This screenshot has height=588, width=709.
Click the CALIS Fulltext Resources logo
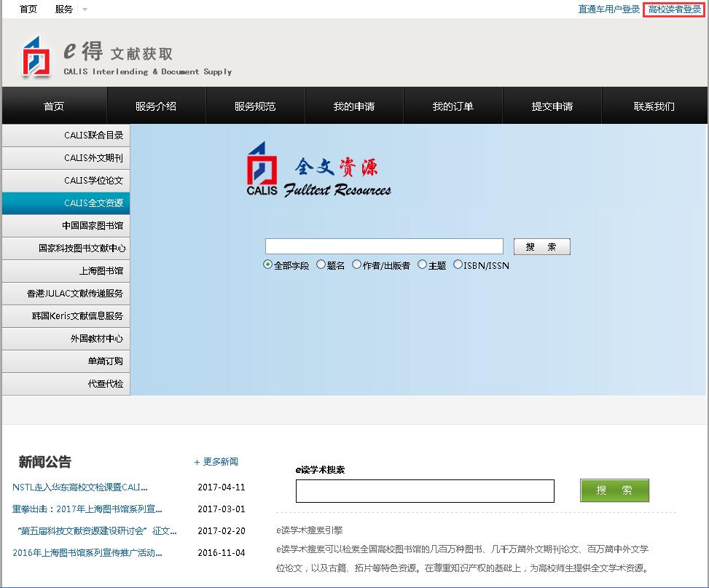[318, 170]
